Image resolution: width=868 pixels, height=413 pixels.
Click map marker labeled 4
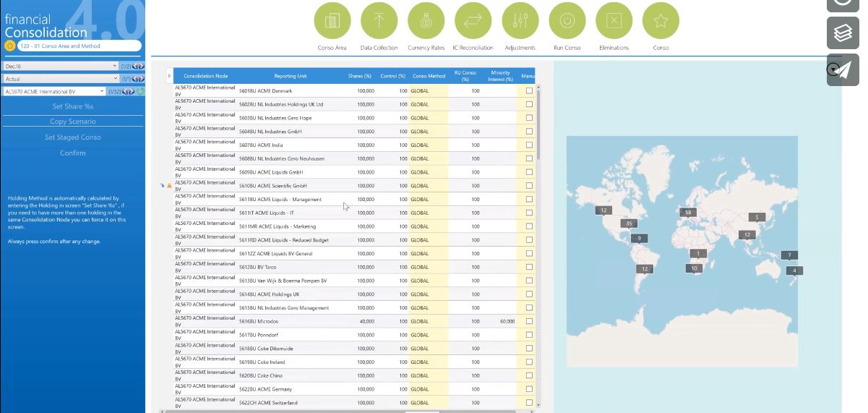(x=794, y=271)
